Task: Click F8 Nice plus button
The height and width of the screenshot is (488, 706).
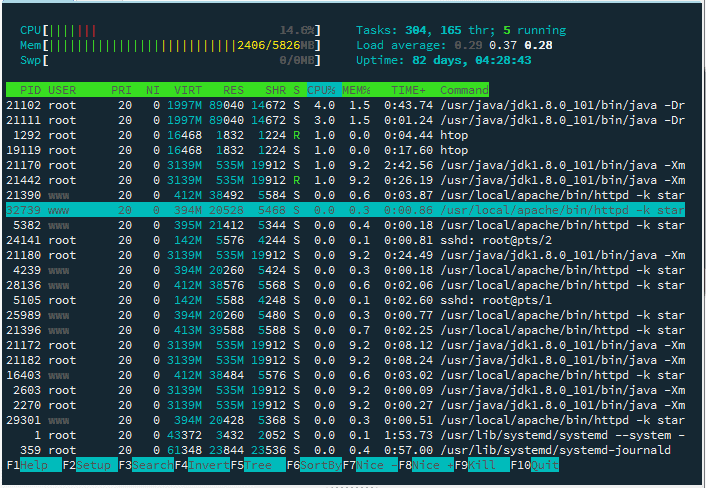Action: 426,465
